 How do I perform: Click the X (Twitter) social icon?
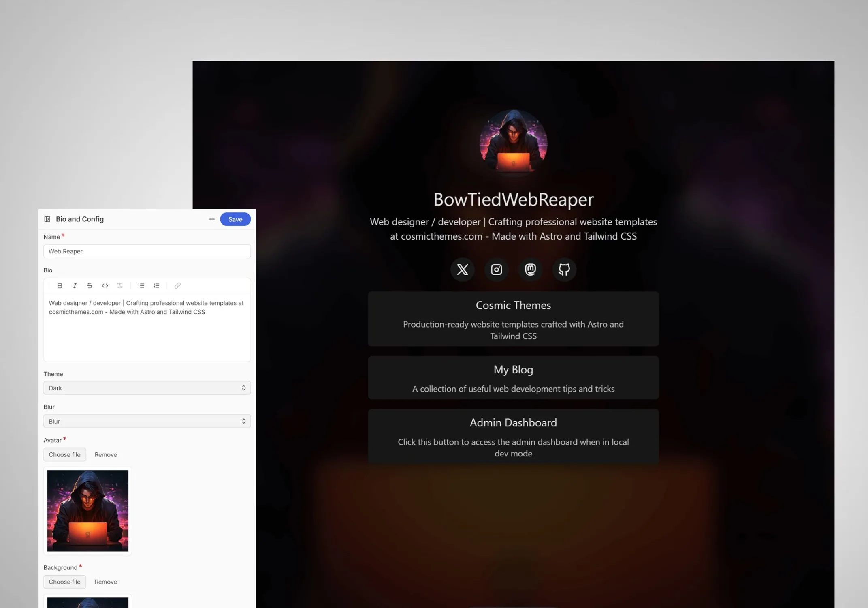(463, 269)
